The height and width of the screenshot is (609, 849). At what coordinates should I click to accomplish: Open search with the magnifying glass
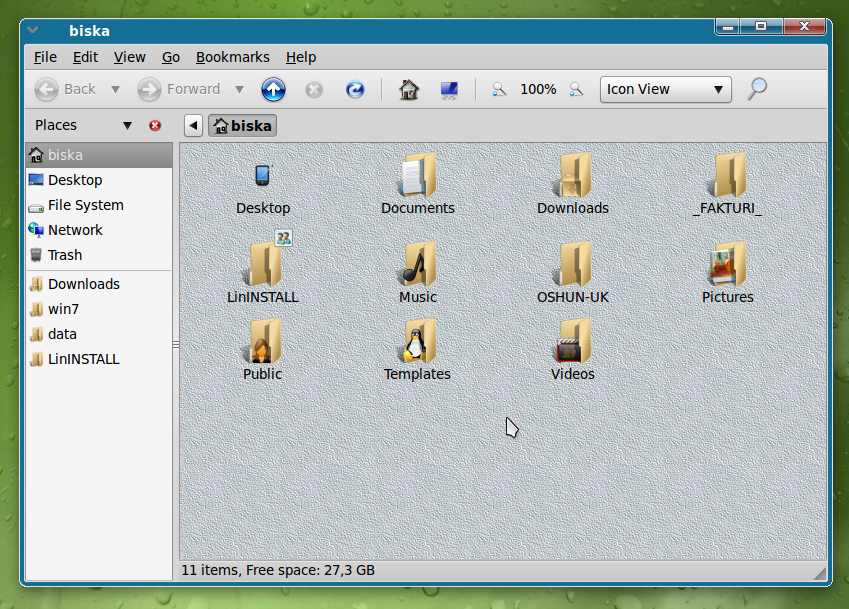click(757, 89)
